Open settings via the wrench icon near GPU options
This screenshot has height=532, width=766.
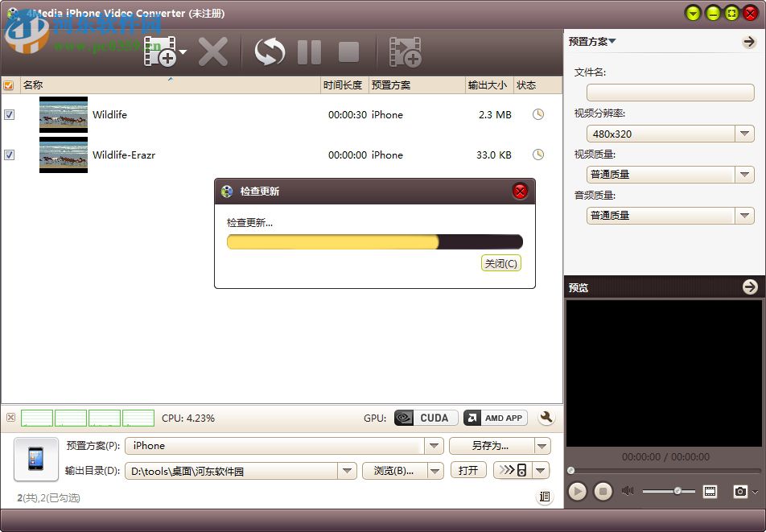click(x=546, y=418)
